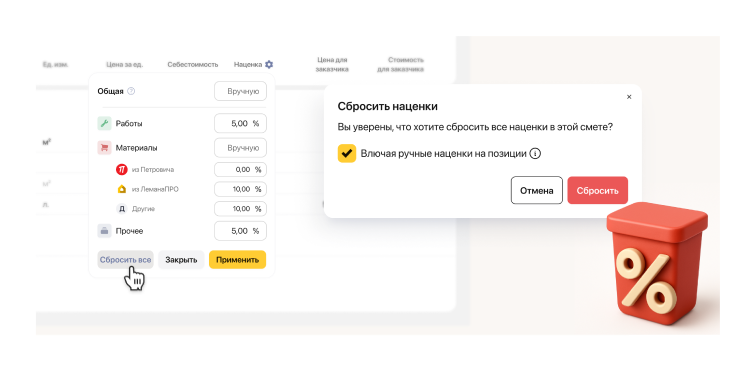
Task: Open markup settings gear icon
Action: pos(269,64)
